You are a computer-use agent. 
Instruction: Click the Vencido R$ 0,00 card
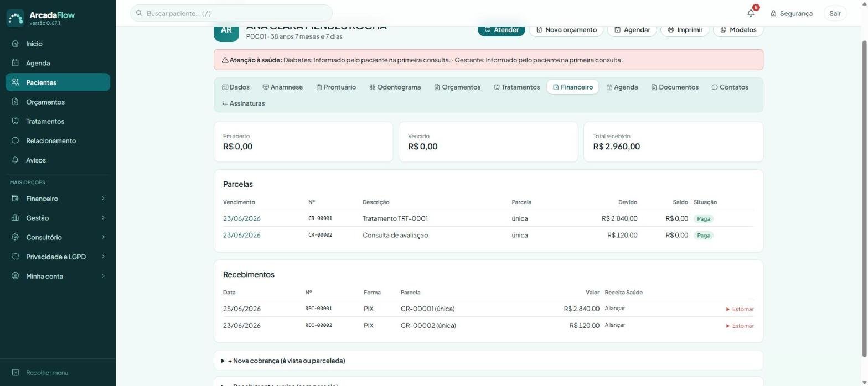pos(488,142)
